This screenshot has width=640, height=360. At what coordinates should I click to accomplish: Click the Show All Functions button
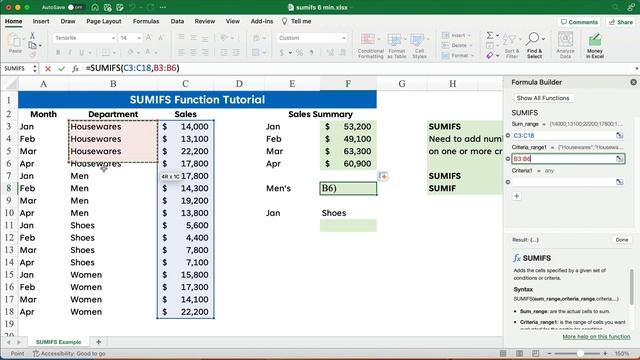click(542, 98)
